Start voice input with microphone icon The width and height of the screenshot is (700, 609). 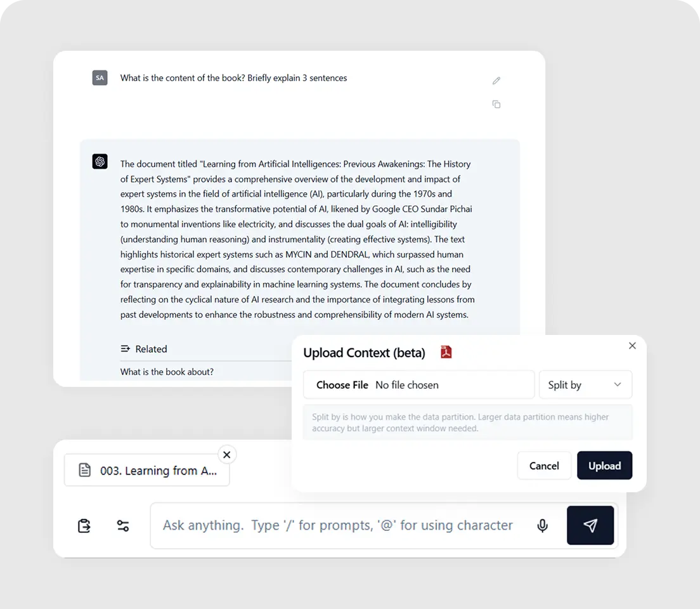pos(542,525)
